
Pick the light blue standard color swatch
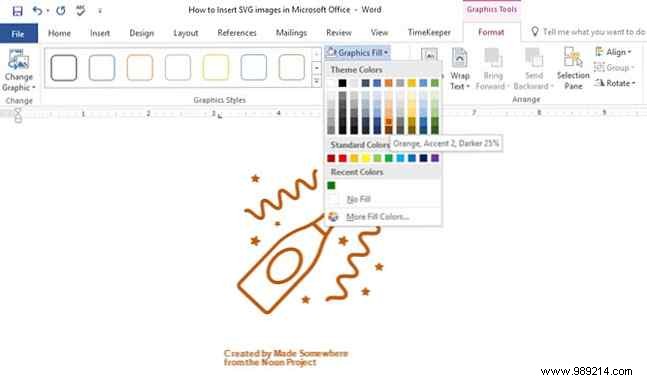coord(400,158)
